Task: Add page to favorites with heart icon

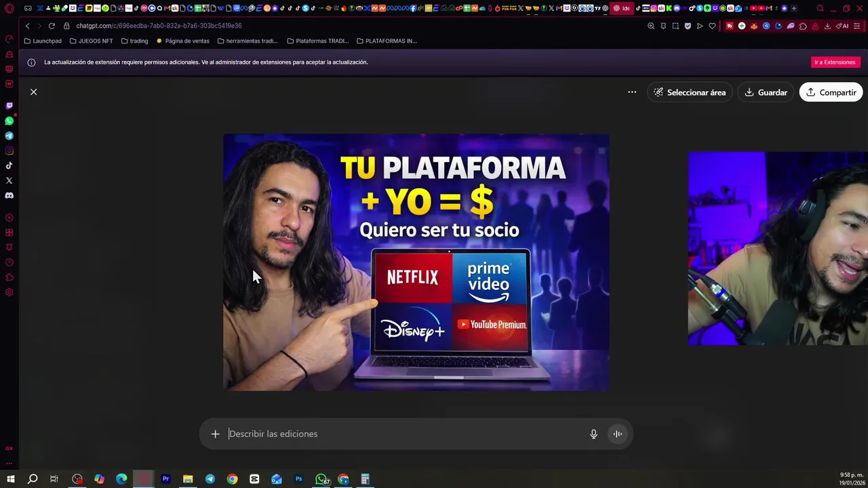Action: 712,26
